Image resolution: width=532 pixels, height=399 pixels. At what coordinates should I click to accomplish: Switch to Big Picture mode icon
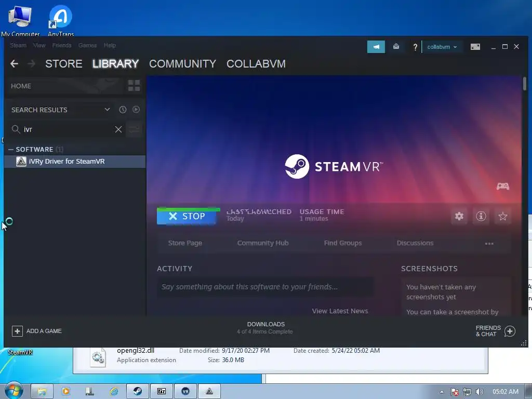475,47
